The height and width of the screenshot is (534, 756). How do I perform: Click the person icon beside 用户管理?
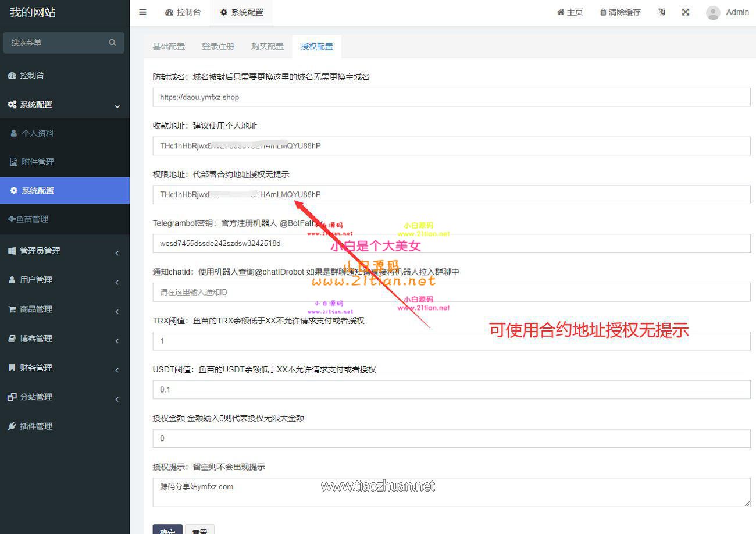coord(12,280)
